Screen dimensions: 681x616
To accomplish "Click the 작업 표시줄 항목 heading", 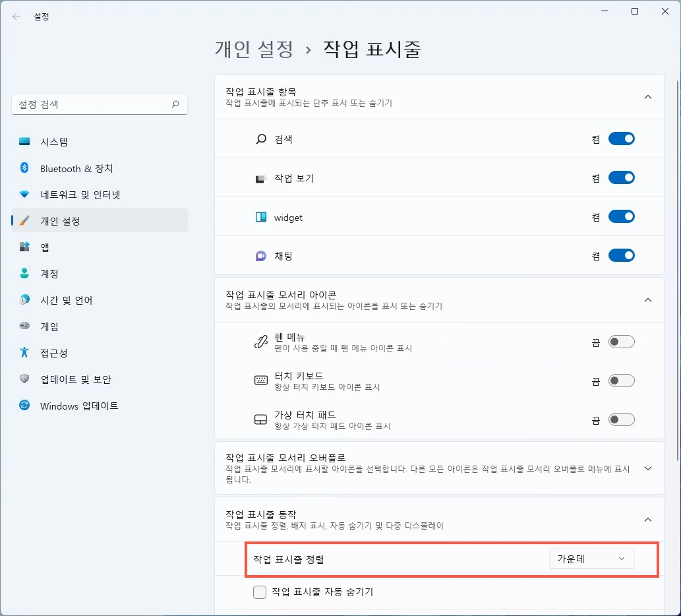I will click(260, 92).
